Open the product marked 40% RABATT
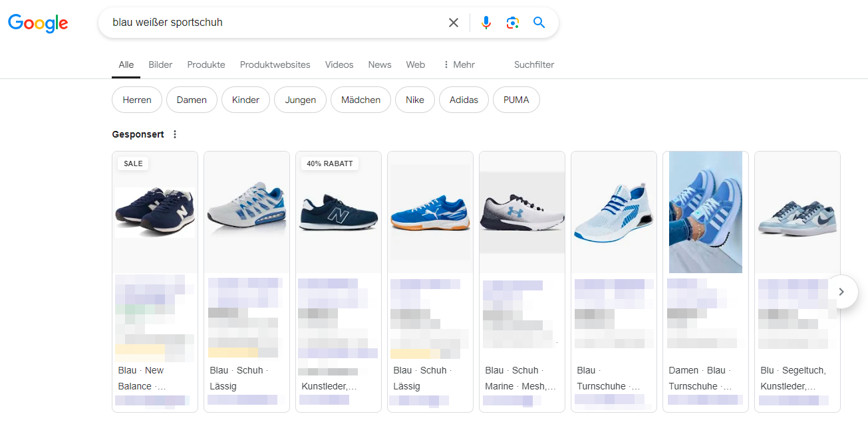This screenshot has height=424, width=868. tap(338, 213)
